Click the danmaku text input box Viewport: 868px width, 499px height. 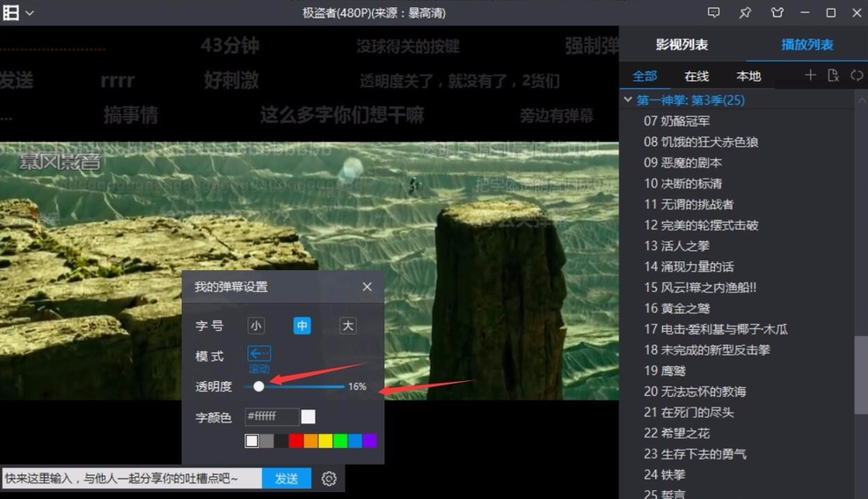pyautogui.click(x=132, y=479)
